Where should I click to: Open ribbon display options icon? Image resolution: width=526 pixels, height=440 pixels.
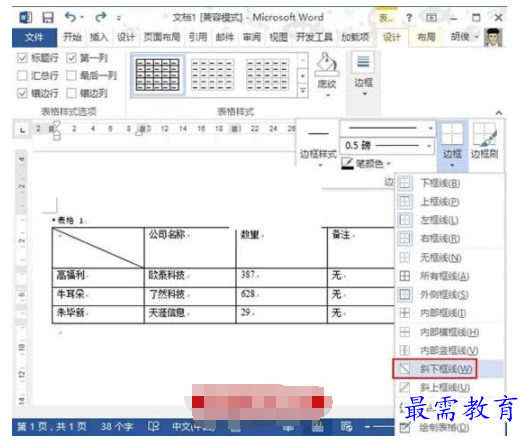click(431, 17)
